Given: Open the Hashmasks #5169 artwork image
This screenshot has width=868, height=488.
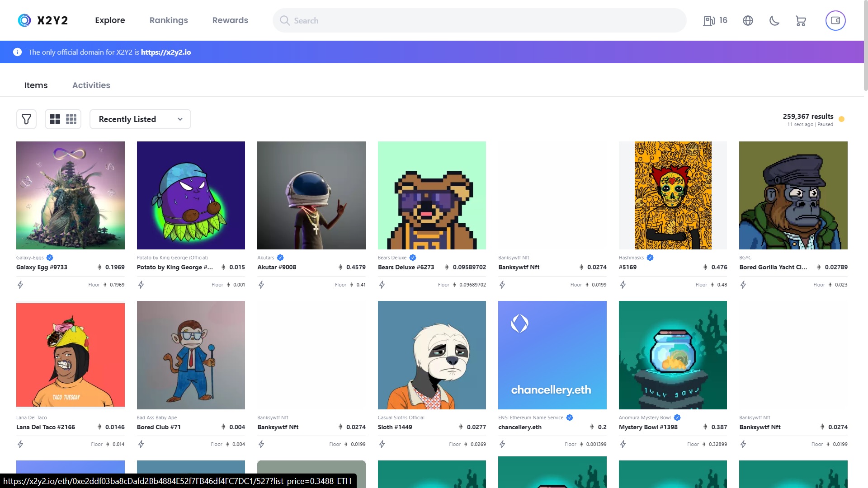Looking at the screenshot, I should pos(673,195).
